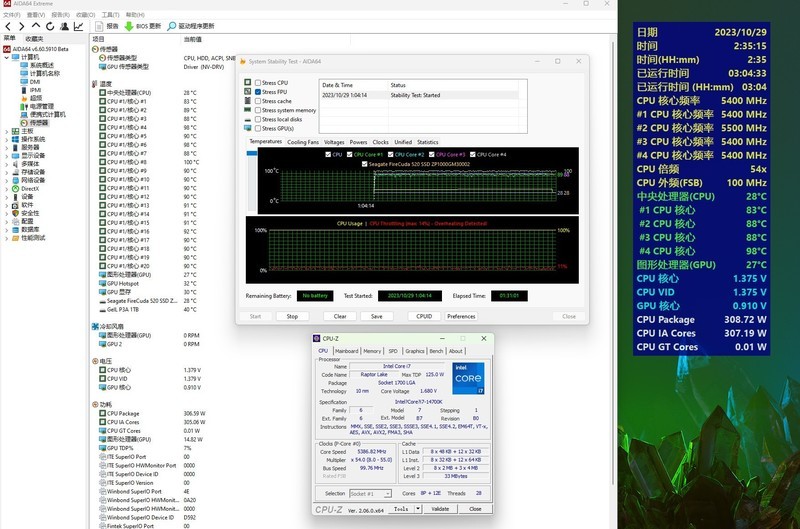Select 系统概述 in the AIDA64 tree
800x529 pixels.
pyautogui.click(x=42, y=65)
